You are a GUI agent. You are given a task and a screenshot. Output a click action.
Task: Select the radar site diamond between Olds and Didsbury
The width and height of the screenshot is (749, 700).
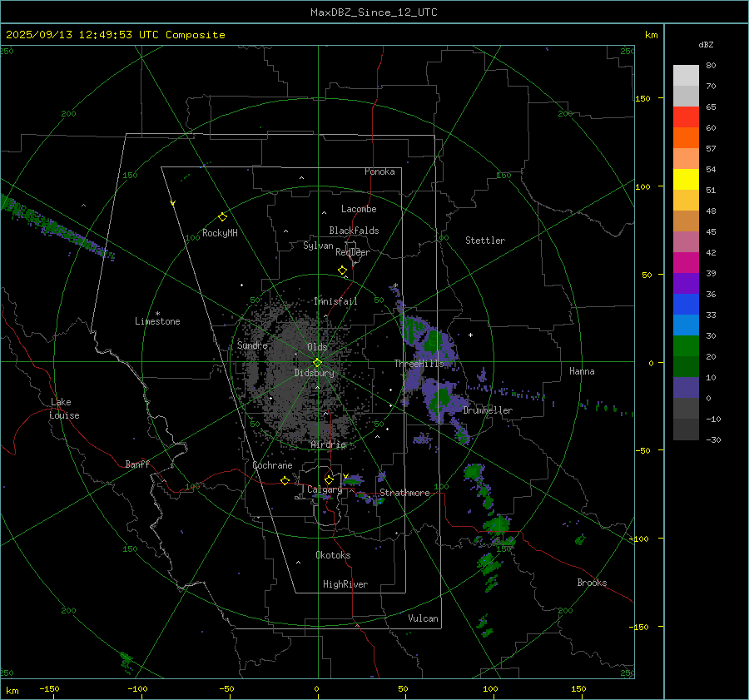point(317,362)
